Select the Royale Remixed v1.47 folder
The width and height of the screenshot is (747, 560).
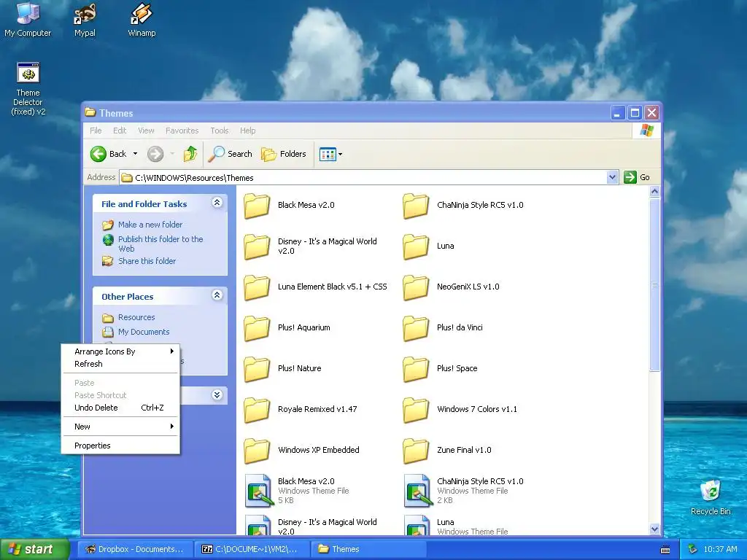point(301,409)
